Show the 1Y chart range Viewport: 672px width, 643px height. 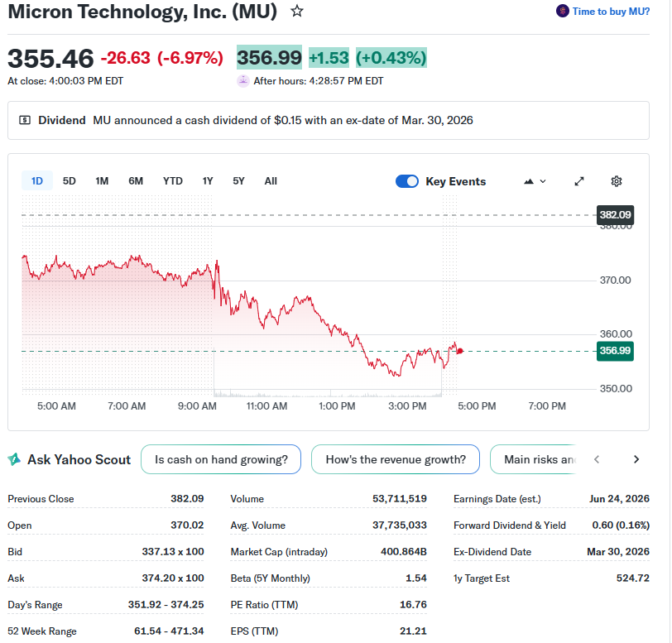pyautogui.click(x=208, y=181)
